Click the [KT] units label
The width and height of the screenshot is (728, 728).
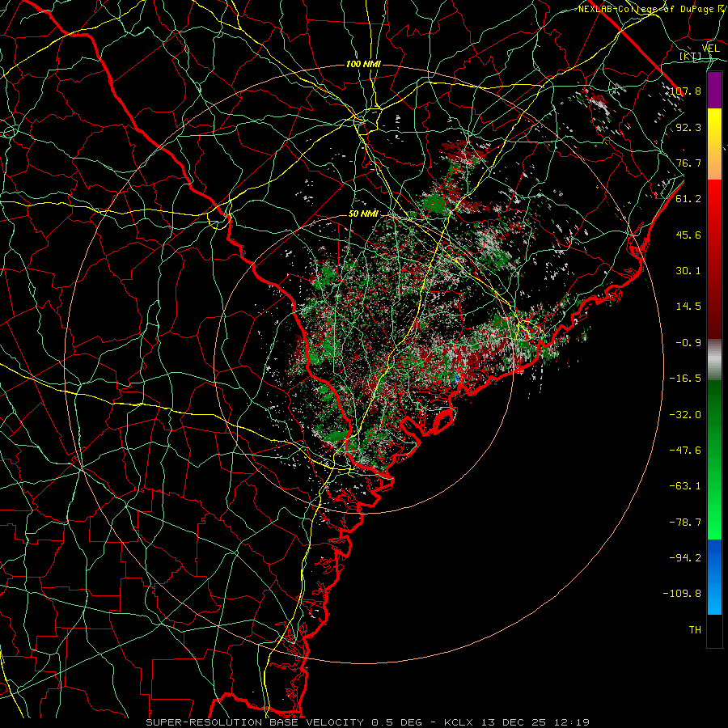tap(691, 56)
